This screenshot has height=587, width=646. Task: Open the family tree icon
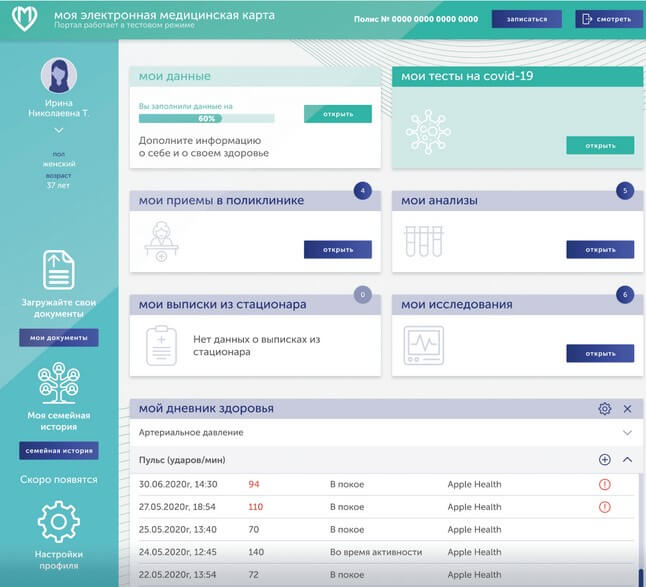[x=59, y=383]
